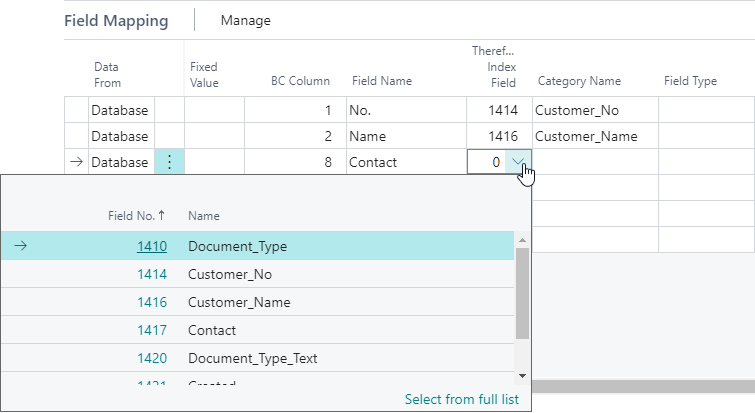Open the Therefore Index Field dropdown arrow
This screenshot has height=413, width=755.
tap(519, 162)
